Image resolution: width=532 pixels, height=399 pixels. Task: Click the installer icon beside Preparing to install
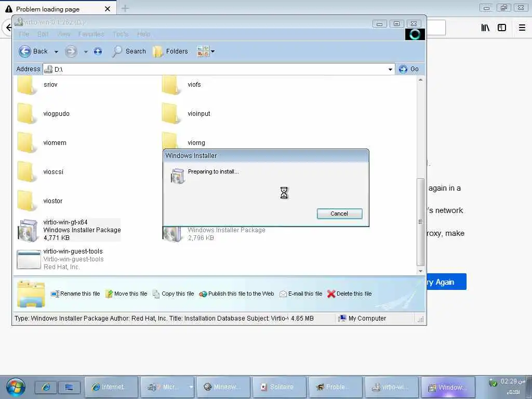[178, 176]
